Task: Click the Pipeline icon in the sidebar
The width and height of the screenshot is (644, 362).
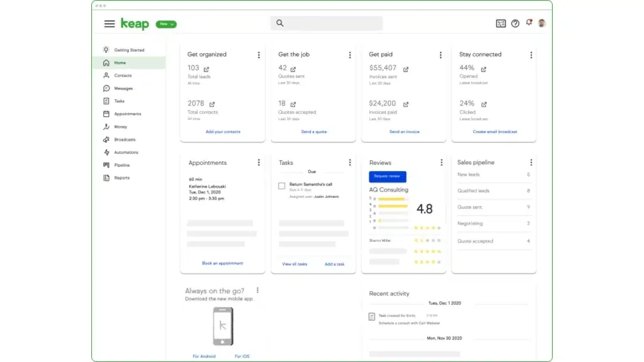Action: coord(106,165)
